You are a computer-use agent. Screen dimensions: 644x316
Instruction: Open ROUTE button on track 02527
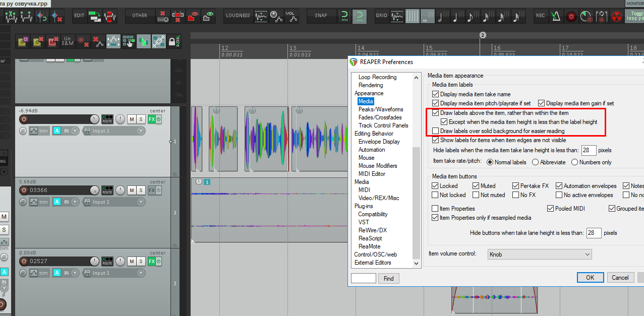click(x=107, y=261)
